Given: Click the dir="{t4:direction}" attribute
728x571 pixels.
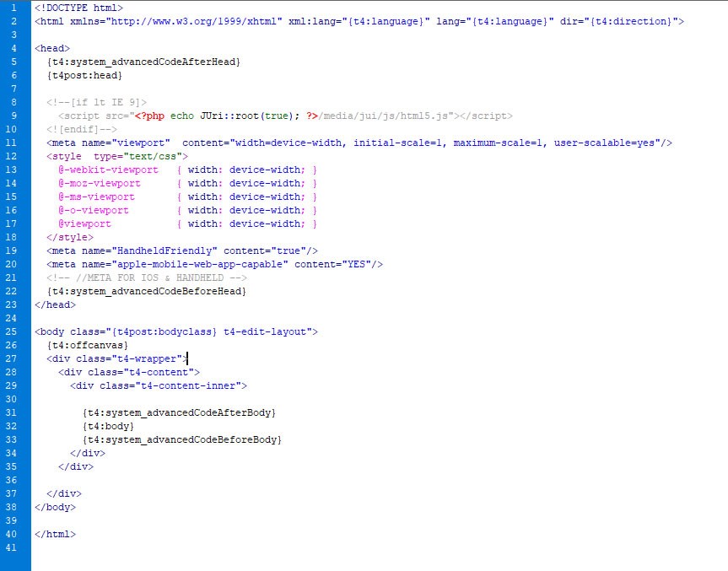Looking at the screenshot, I should (x=618, y=21).
